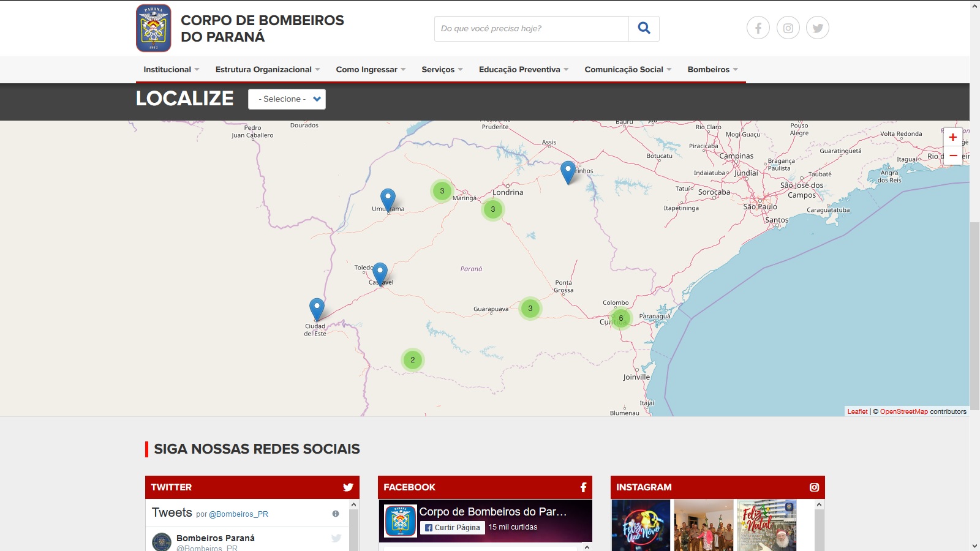Open the Educação Preventiva menu
980x551 pixels.
tap(524, 70)
